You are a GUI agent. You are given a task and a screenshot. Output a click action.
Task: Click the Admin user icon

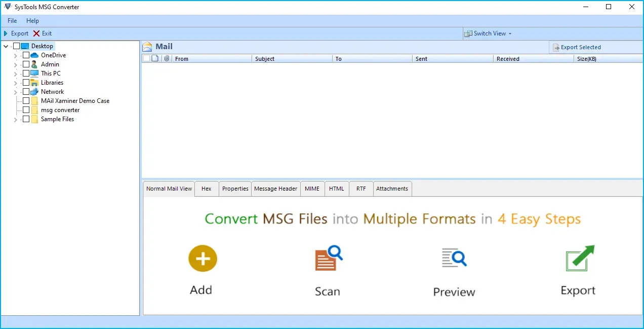pos(34,64)
